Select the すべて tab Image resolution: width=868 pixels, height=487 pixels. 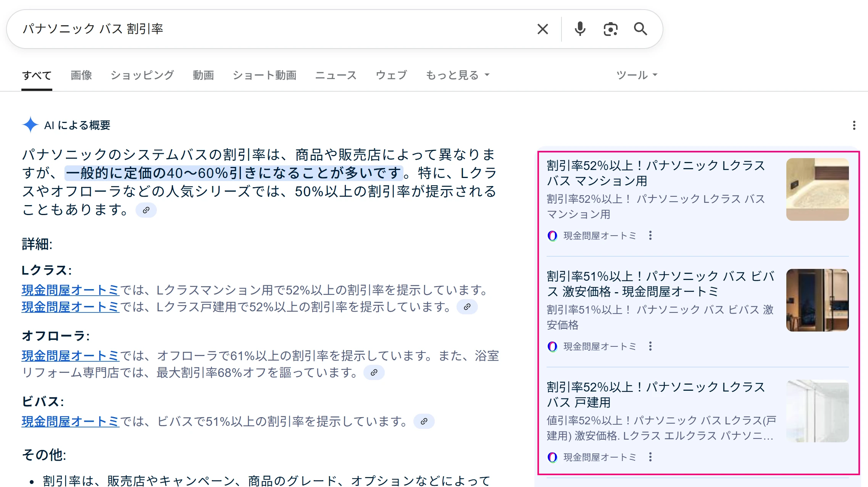click(37, 75)
